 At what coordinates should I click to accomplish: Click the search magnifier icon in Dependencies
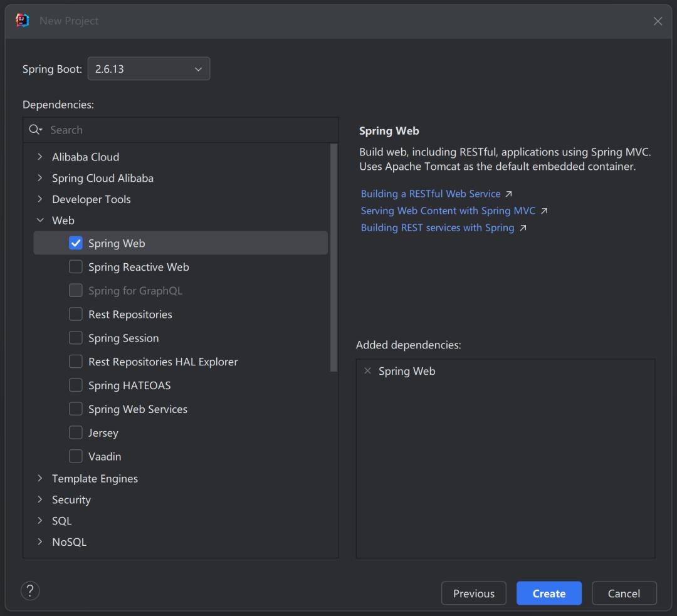click(36, 130)
